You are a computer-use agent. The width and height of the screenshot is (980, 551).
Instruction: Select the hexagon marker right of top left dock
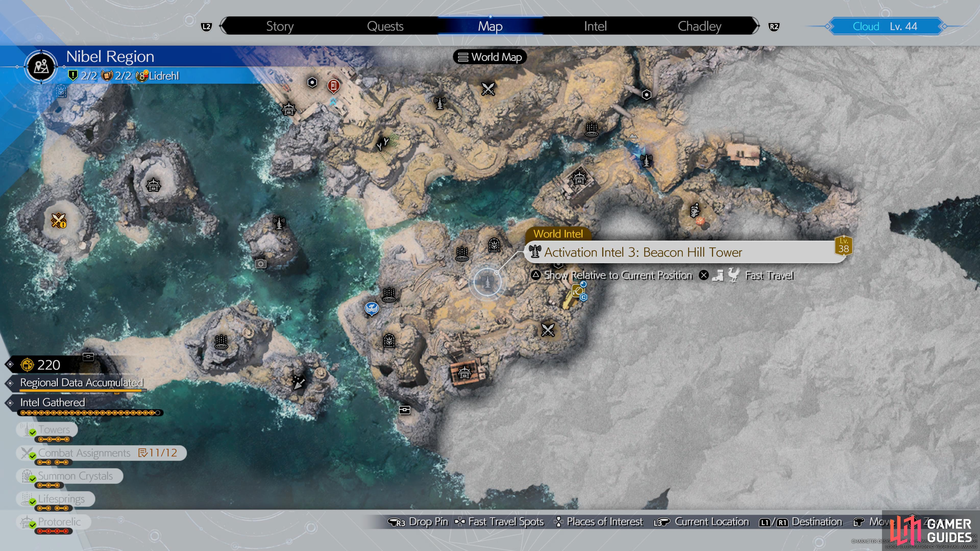(x=312, y=82)
